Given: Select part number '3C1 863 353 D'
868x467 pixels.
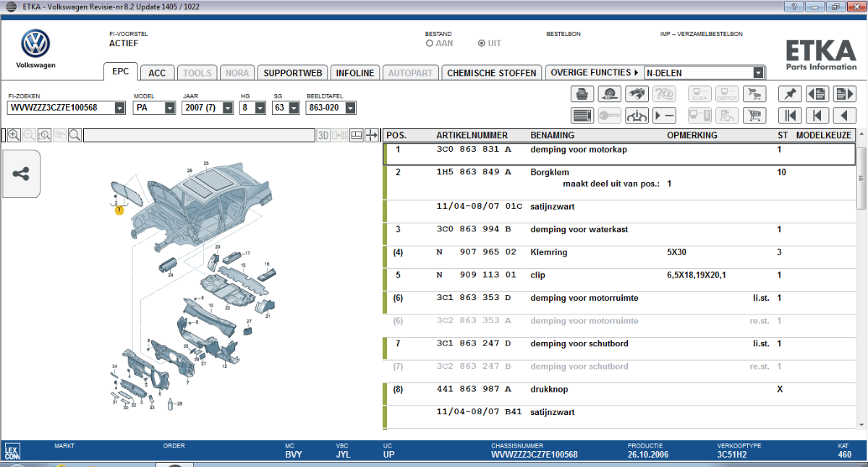Looking at the screenshot, I should tap(474, 298).
